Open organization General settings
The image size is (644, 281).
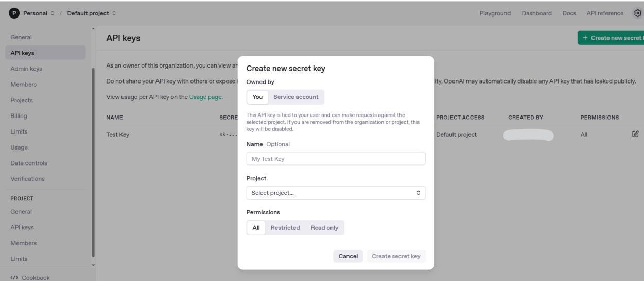pos(45,37)
